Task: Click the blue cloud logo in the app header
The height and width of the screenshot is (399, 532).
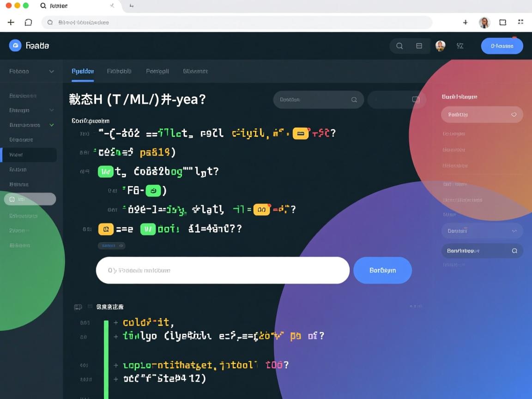Action: click(x=15, y=45)
